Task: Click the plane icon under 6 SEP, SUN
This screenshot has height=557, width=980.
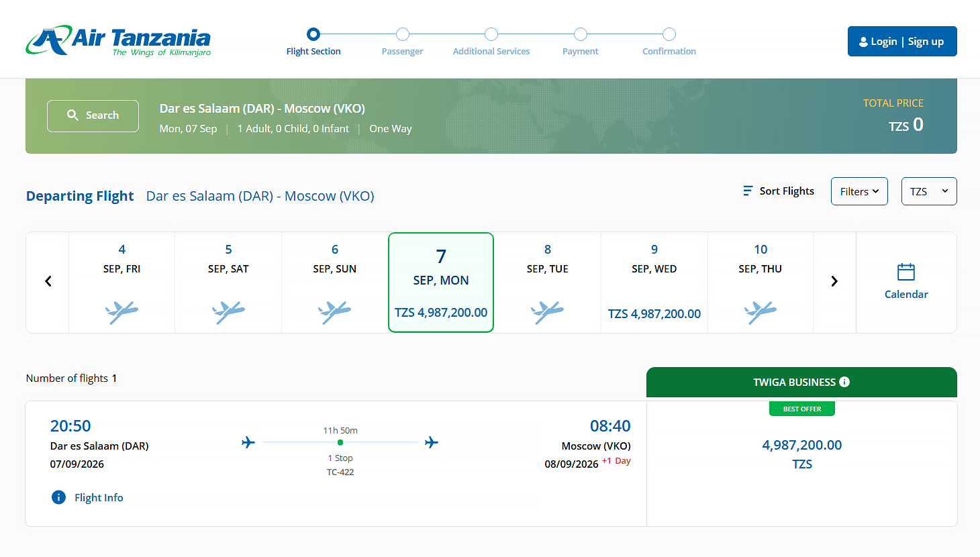Action: (x=334, y=312)
